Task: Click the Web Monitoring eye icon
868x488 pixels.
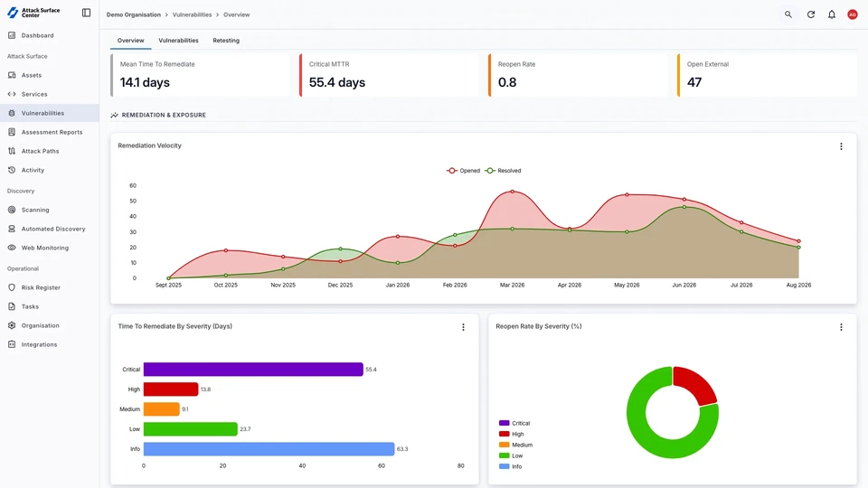Action: coord(12,248)
